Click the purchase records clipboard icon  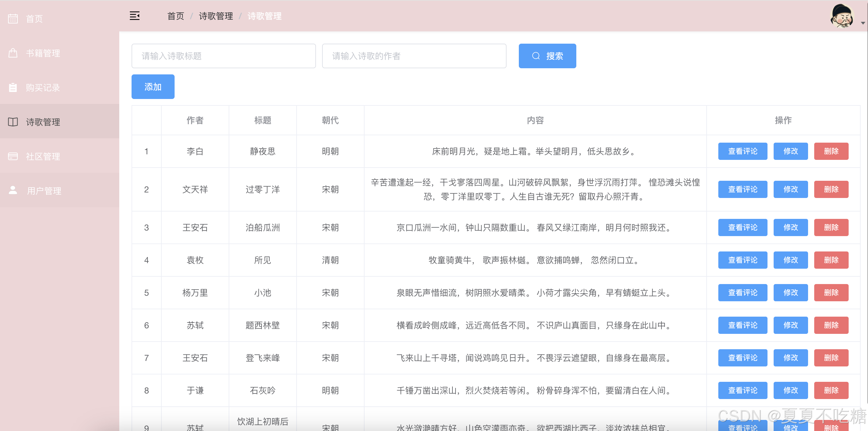click(13, 88)
